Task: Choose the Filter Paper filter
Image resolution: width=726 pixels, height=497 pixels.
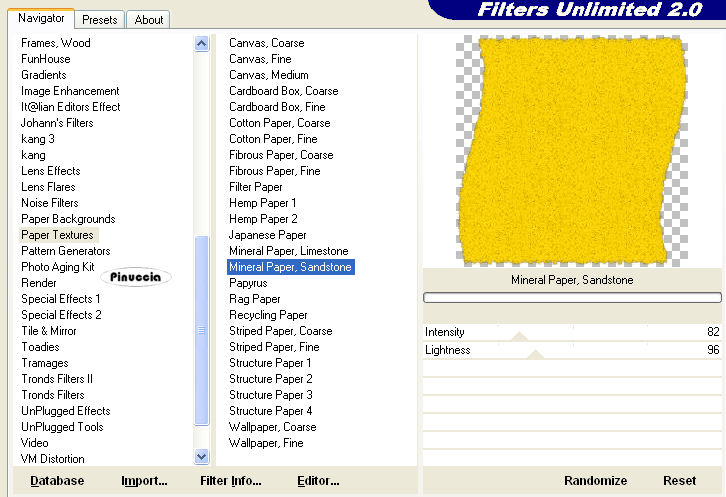Action: pos(256,187)
